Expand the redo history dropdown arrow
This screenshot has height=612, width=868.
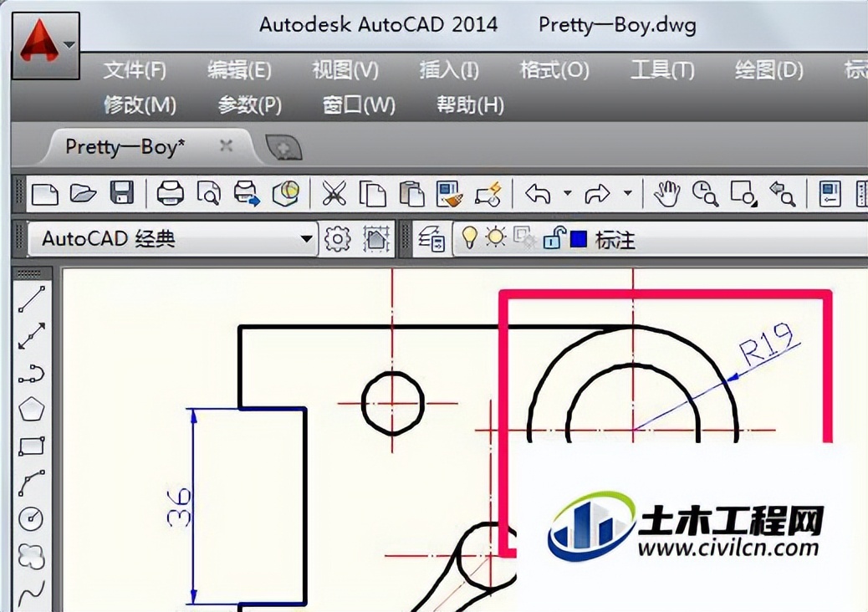pos(628,193)
